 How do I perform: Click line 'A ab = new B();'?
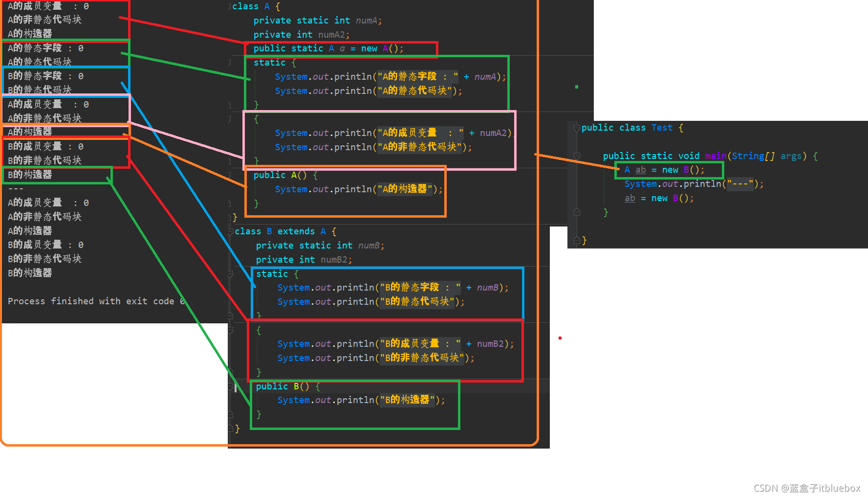664,170
